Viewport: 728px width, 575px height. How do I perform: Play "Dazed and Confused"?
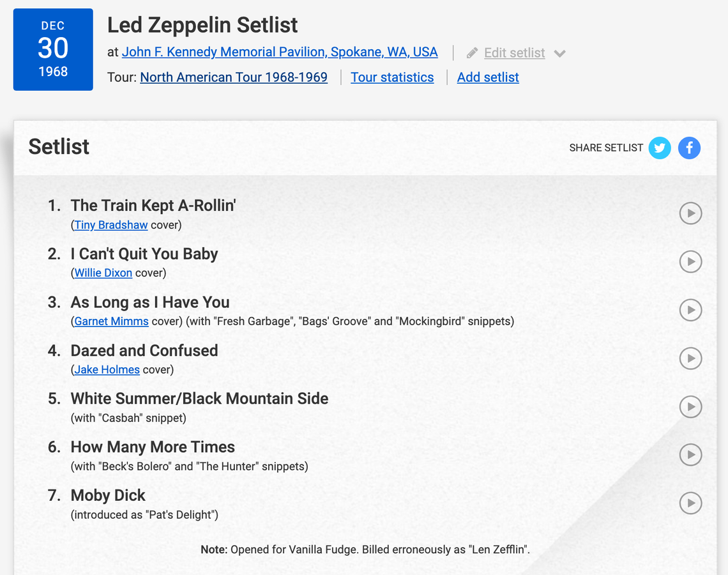690,358
